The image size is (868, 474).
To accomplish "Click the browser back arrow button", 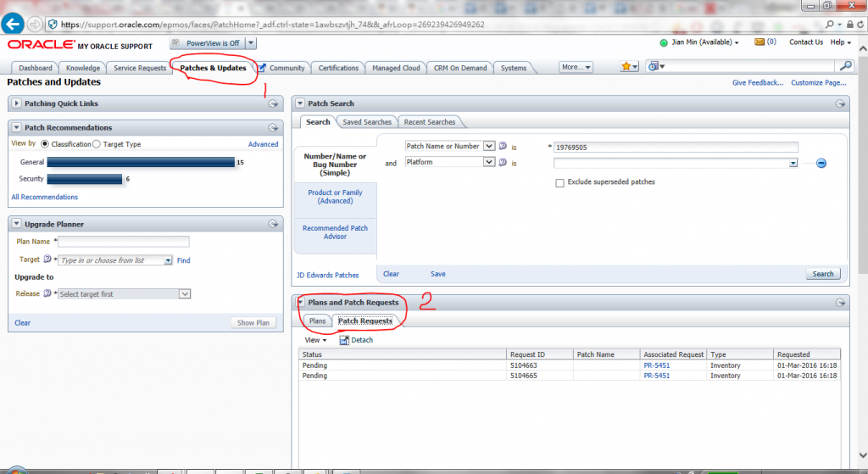I will click(x=13, y=24).
